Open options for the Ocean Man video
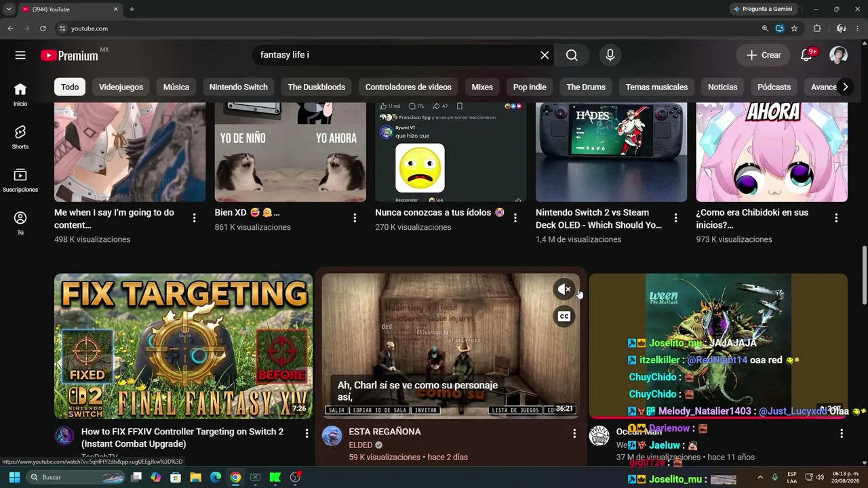Screen dimensions: 868x488 [x=842, y=433]
